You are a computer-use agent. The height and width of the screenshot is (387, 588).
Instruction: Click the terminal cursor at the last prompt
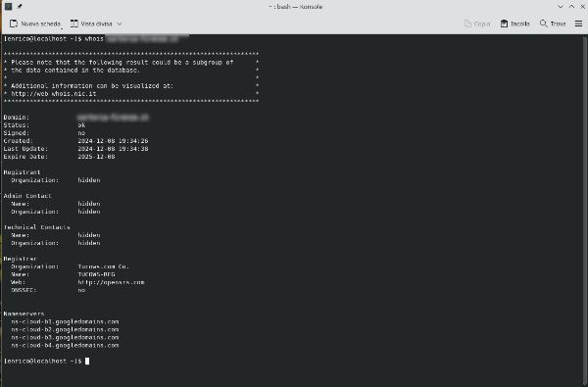[x=87, y=361]
